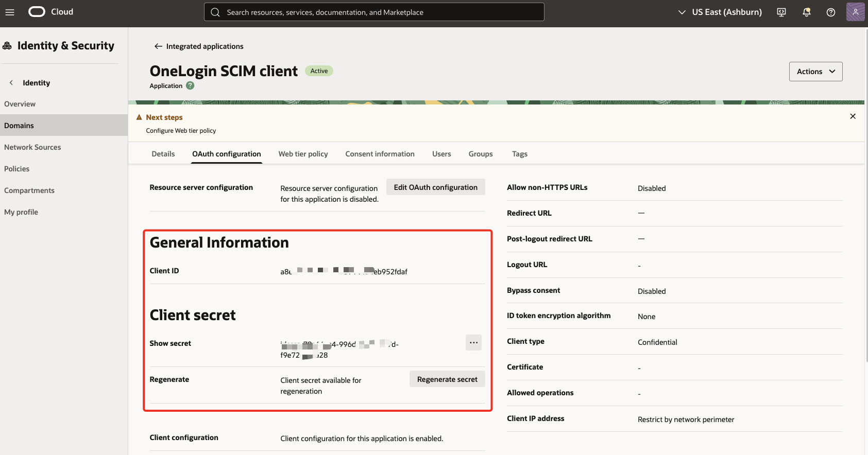Click the Regenerate secret button

(x=447, y=379)
